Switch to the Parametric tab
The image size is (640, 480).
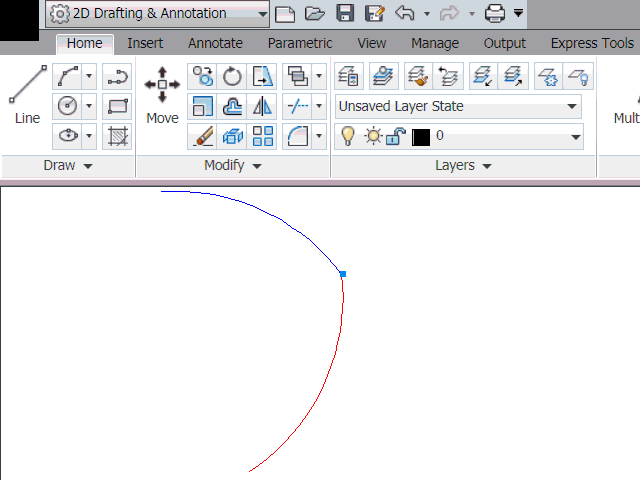pyautogui.click(x=300, y=43)
